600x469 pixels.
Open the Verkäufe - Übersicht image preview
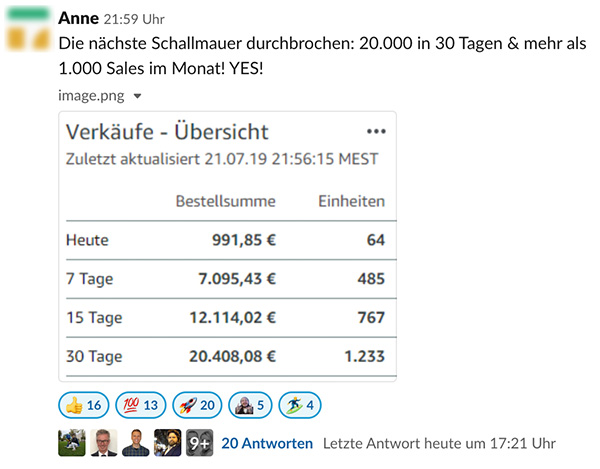[x=227, y=246]
